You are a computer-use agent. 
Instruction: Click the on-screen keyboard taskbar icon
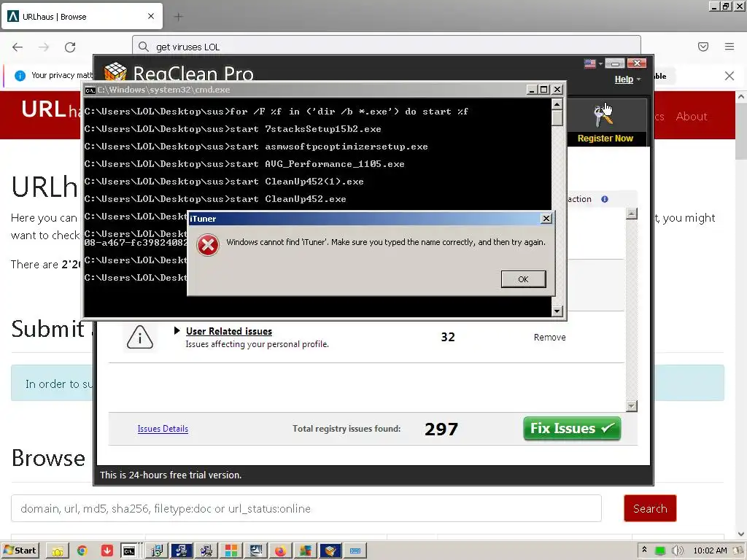(x=355, y=551)
